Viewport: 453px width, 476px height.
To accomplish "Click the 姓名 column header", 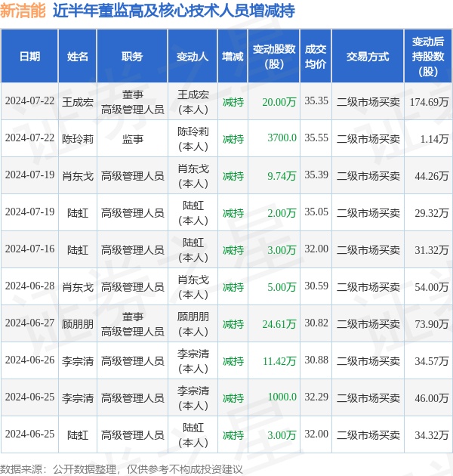I will click(77, 57).
